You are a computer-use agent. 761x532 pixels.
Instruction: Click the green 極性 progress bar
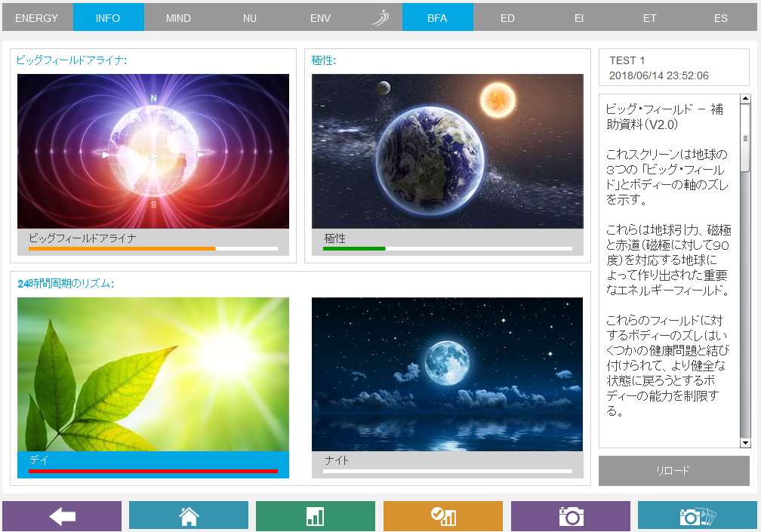pos(448,248)
